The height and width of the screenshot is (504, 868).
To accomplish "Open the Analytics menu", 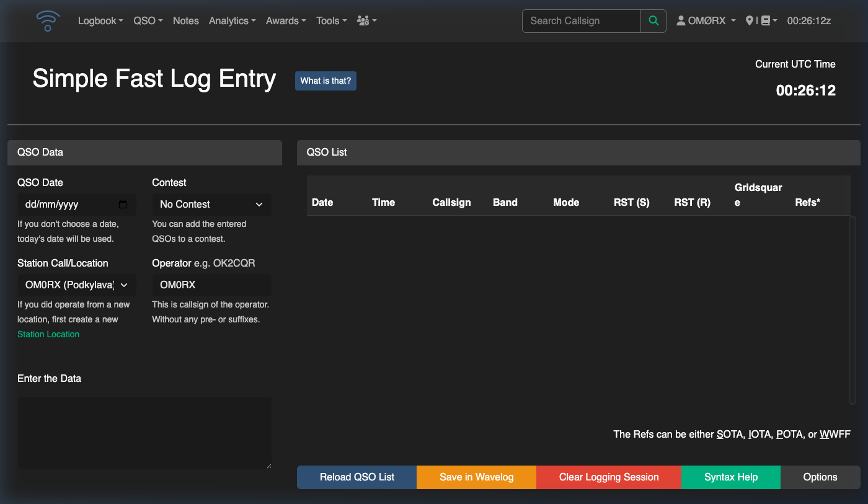I will (232, 20).
